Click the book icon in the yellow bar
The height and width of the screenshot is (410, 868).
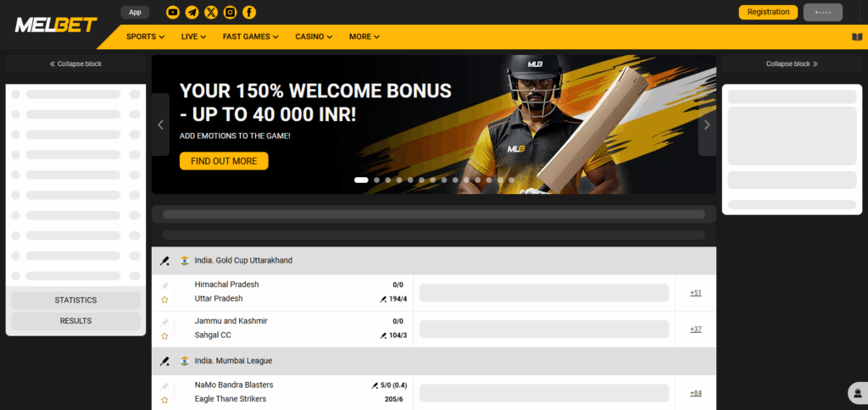click(x=857, y=37)
